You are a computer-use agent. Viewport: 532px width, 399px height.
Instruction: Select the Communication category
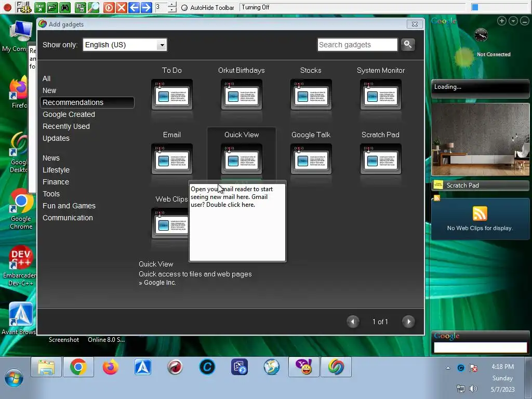point(68,218)
